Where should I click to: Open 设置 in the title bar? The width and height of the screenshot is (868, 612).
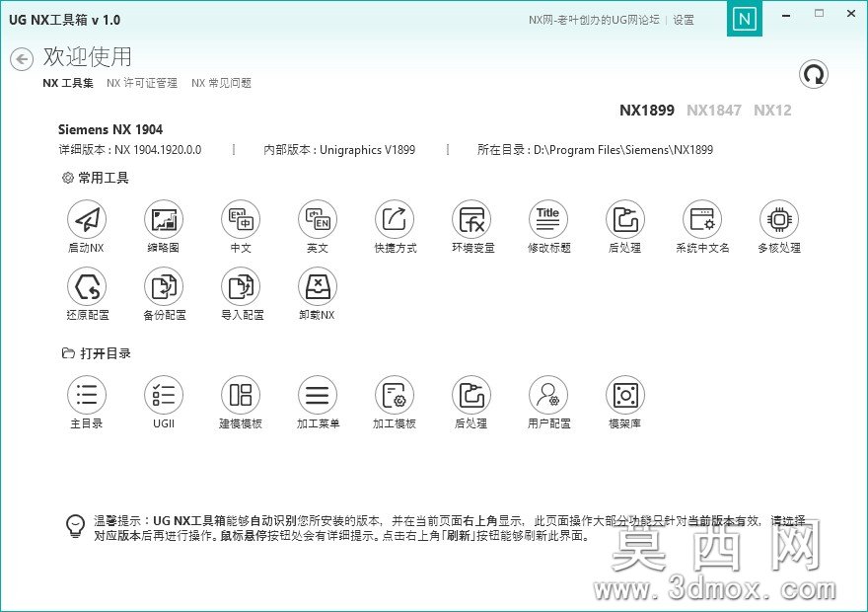point(684,20)
